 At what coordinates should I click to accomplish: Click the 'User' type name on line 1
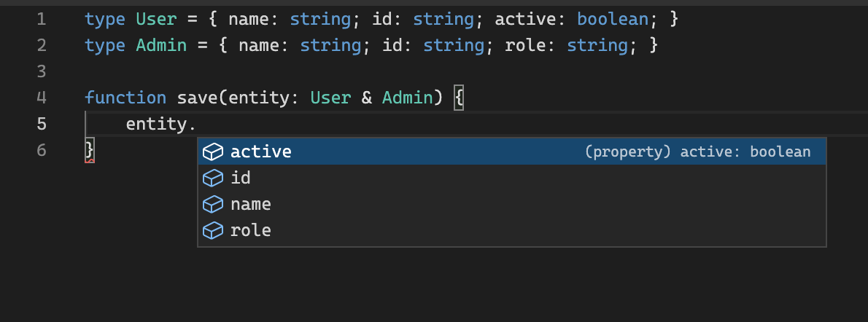[x=156, y=20]
